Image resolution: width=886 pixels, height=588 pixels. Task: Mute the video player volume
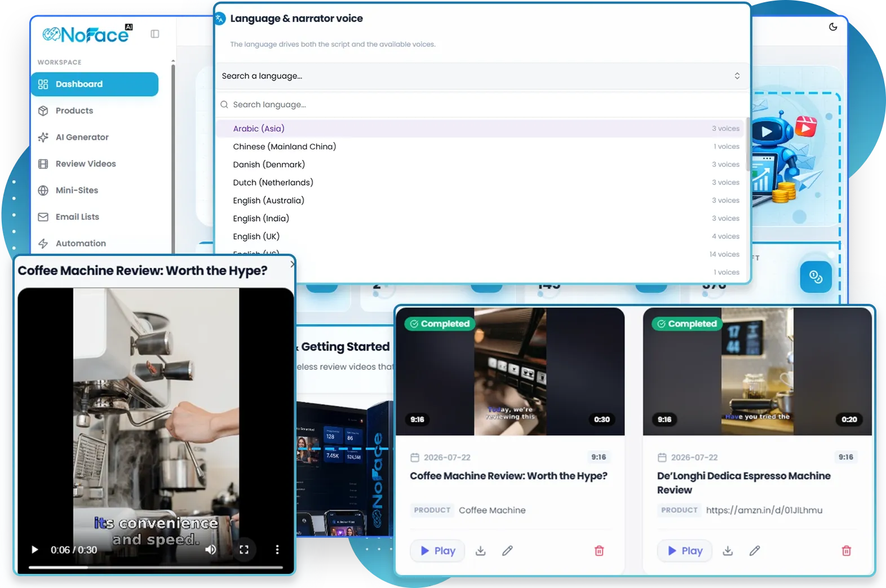211,550
